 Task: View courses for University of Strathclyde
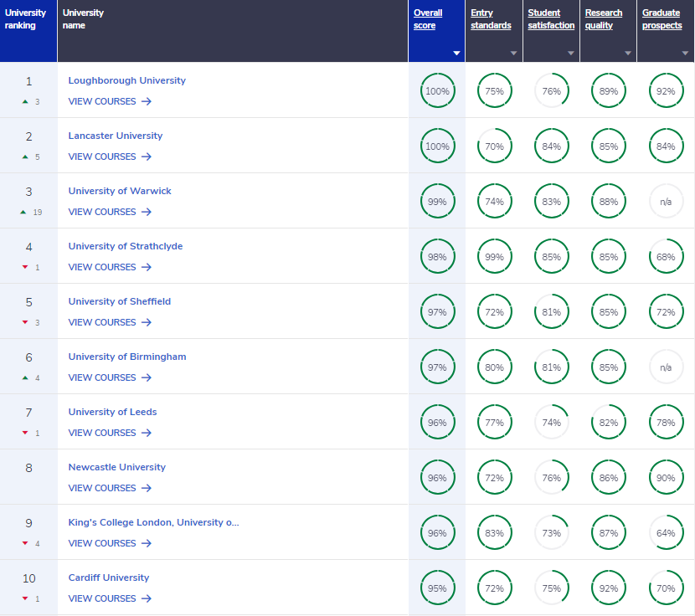(110, 267)
